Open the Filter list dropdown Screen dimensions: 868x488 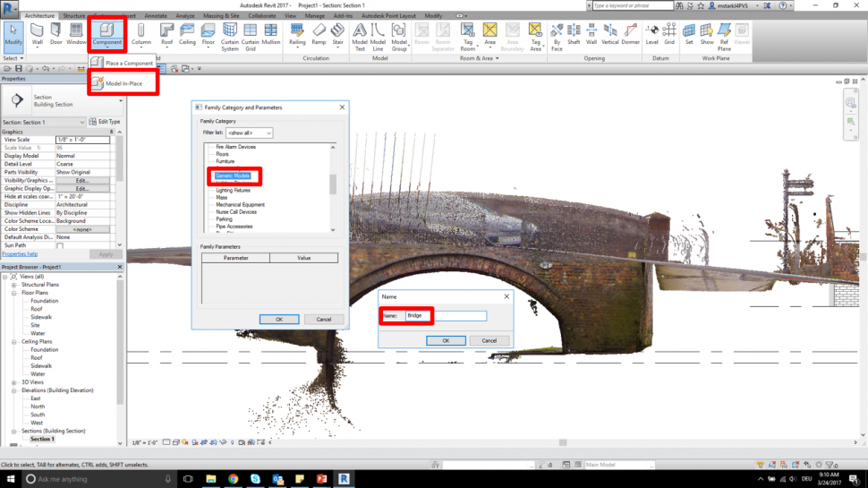pyautogui.click(x=248, y=133)
